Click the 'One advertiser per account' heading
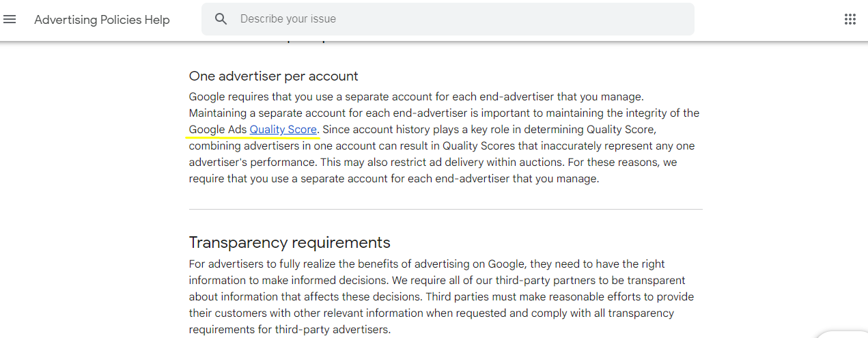Viewport: 868px width, 338px height. coord(273,76)
